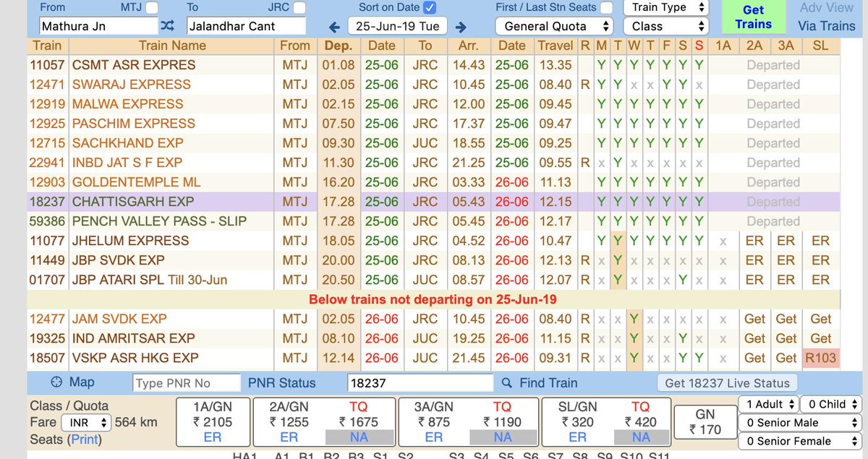Click the To station input field
Screen dimensions: 868x459
(x=246, y=27)
